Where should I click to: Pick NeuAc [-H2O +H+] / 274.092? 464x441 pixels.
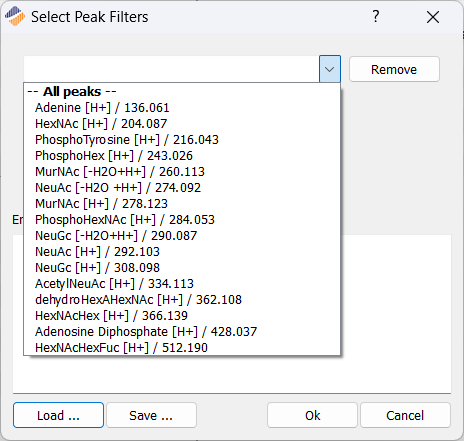tap(182, 188)
